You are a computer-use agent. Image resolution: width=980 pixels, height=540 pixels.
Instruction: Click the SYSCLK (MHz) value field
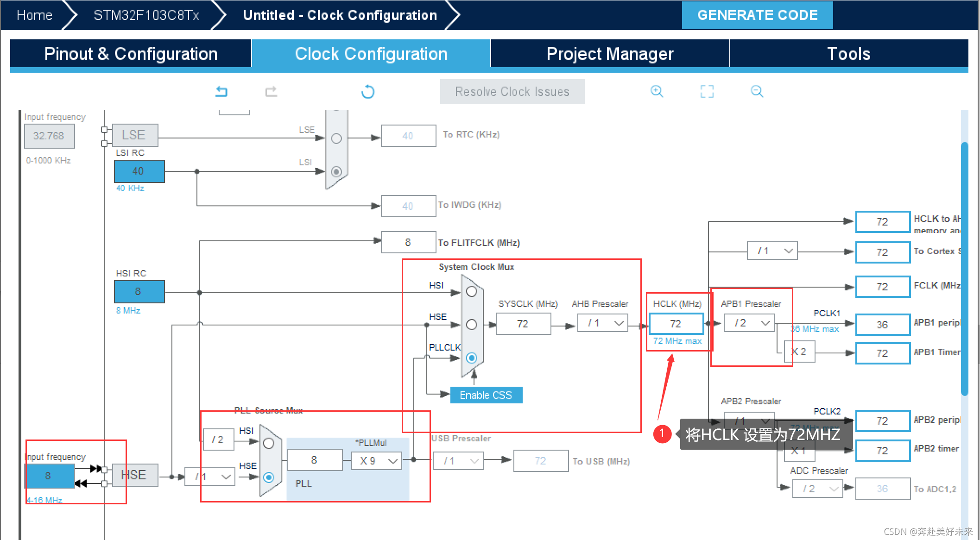click(523, 323)
